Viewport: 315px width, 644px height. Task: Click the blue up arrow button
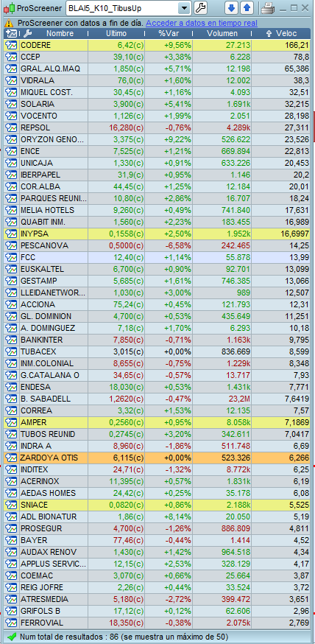[247, 7]
